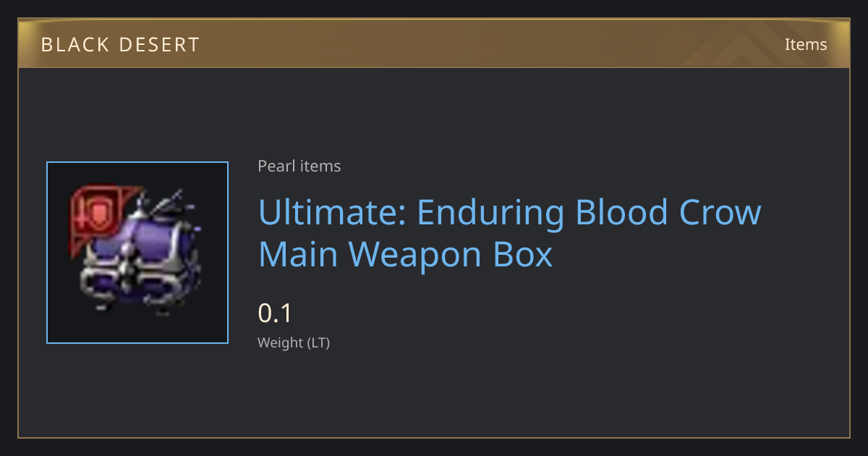
Task: Open the Pearl items category
Action: (x=299, y=166)
